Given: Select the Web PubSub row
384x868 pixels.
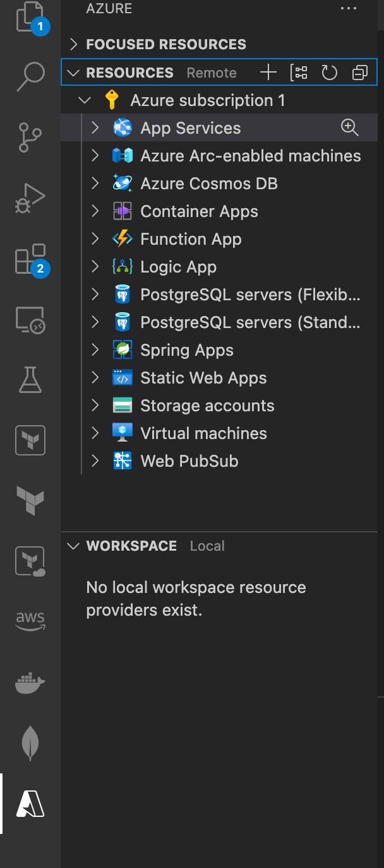Looking at the screenshot, I should coord(219,461).
